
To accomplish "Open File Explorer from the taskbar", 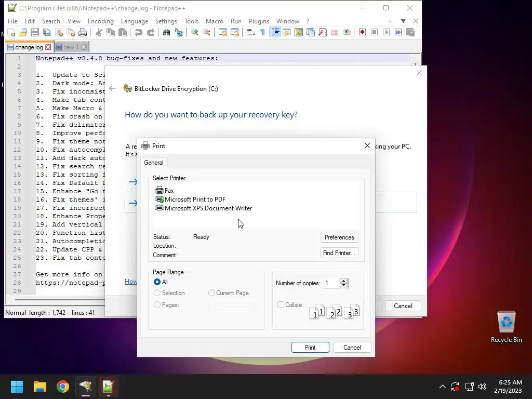I will click(x=39, y=387).
